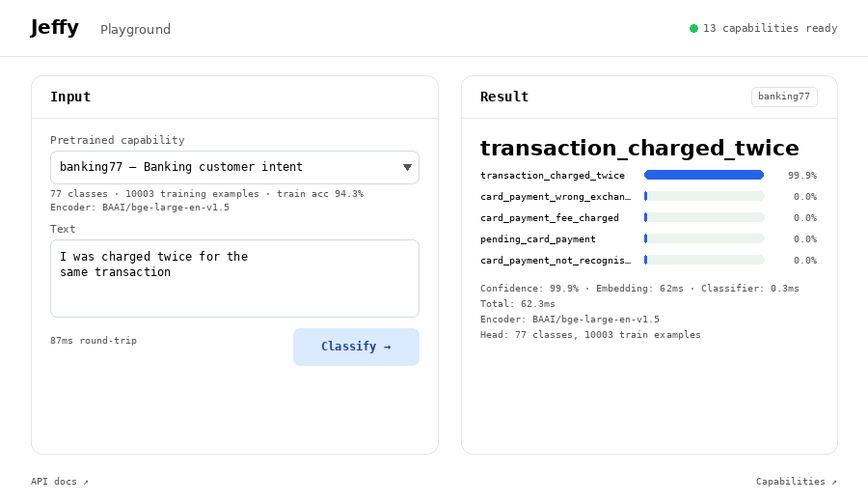This screenshot has height=502, width=868.
Task: Select the Playground tab in header
Action: click(135, 29)
